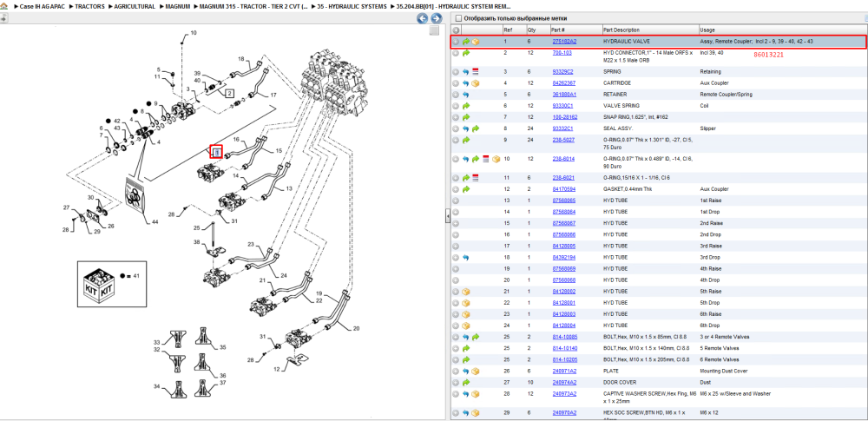This screenshot has width=868, height=421.
Task: Click package box icon in HYDRAULIC VALVE row
Action: [x=476, y=42]
